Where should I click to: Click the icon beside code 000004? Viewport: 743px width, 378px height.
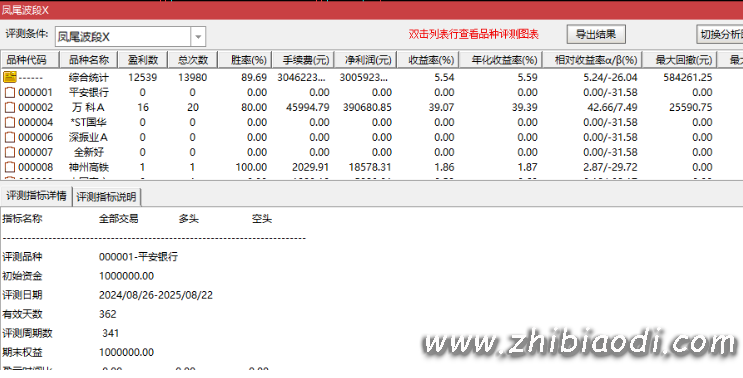(9, 123)
